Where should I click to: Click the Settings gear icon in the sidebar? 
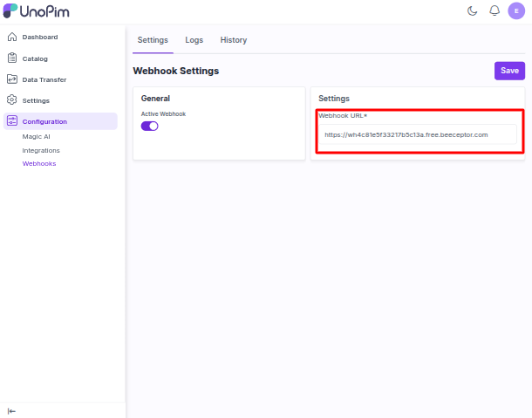pos(12,100)
